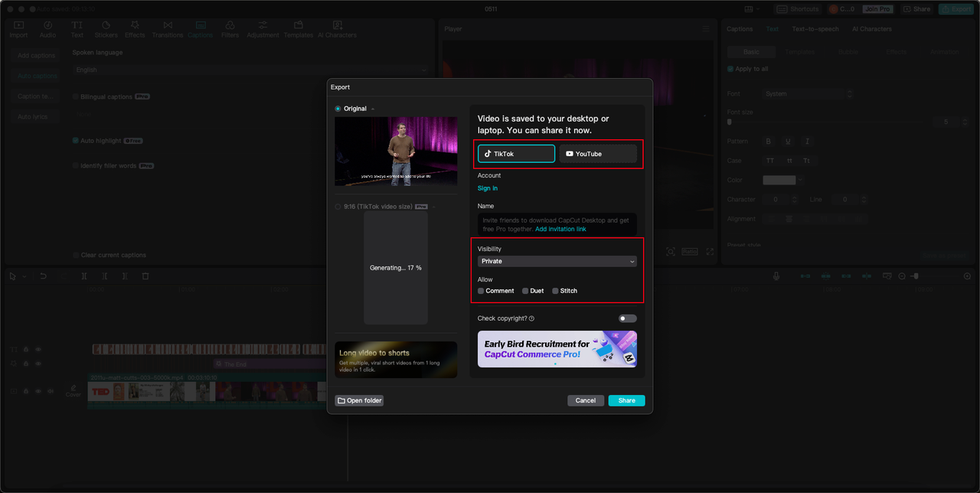Toggle Identify filler words checkbox
The image size is (980, 493).
75,165
